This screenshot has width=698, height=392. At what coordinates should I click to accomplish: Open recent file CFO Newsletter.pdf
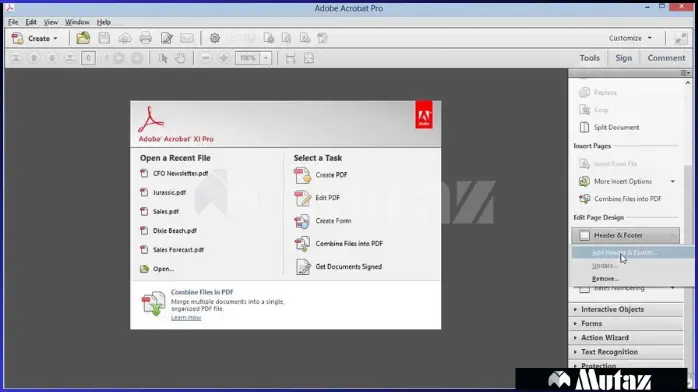pyautogui.click(x=180, y=174)
